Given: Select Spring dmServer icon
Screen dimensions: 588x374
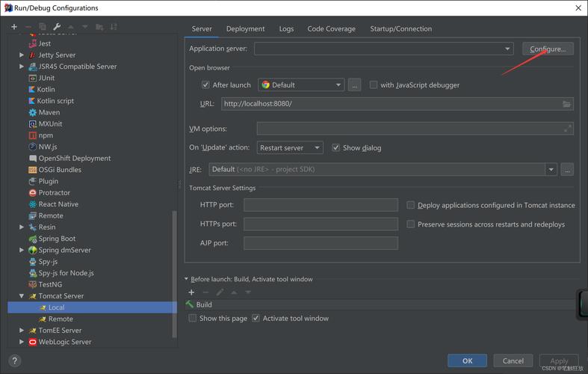Looking at the screenshot, I should [33, 250].
